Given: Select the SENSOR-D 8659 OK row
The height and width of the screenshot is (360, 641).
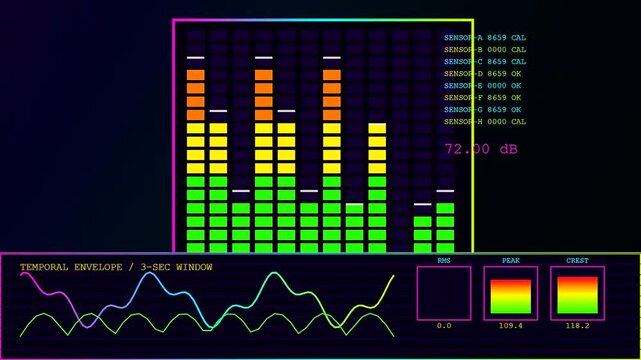Looking at the screenshot, I should tap(482, 74).
